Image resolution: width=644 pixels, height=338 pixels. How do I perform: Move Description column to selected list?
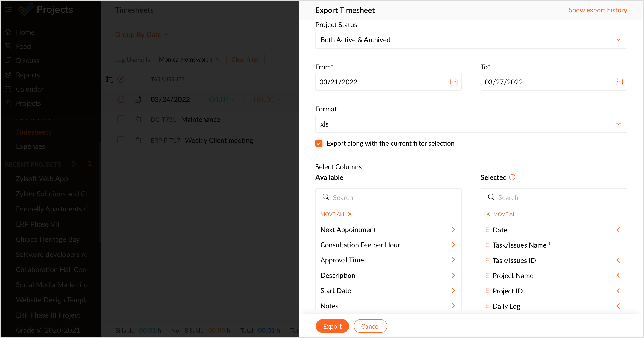pos(453,275)
